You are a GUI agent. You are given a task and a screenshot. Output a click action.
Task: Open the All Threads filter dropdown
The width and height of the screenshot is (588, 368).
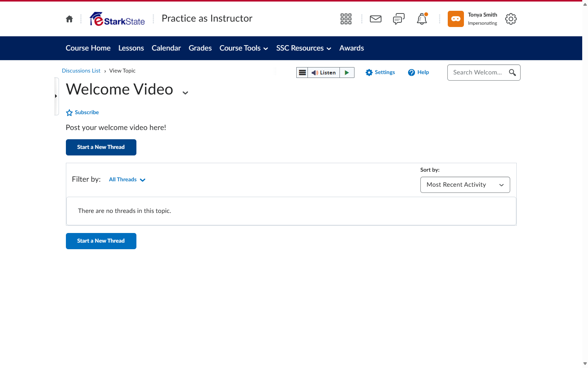[x=127, y=180]
